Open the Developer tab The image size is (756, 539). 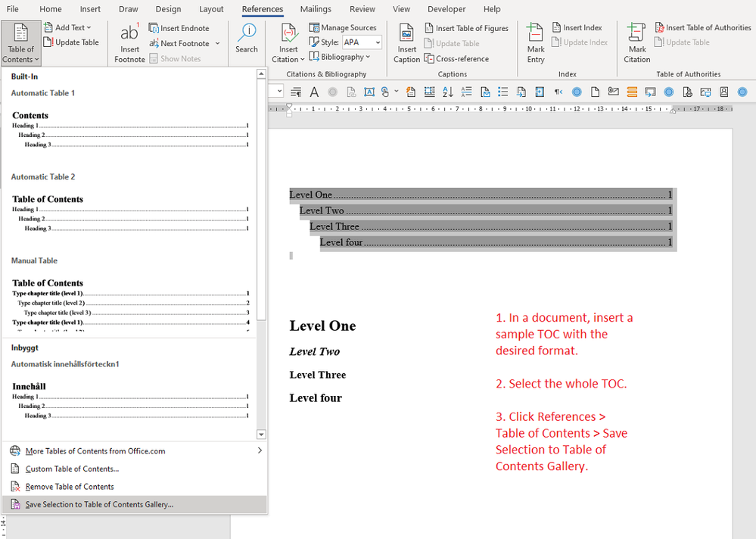pos(446,9)
